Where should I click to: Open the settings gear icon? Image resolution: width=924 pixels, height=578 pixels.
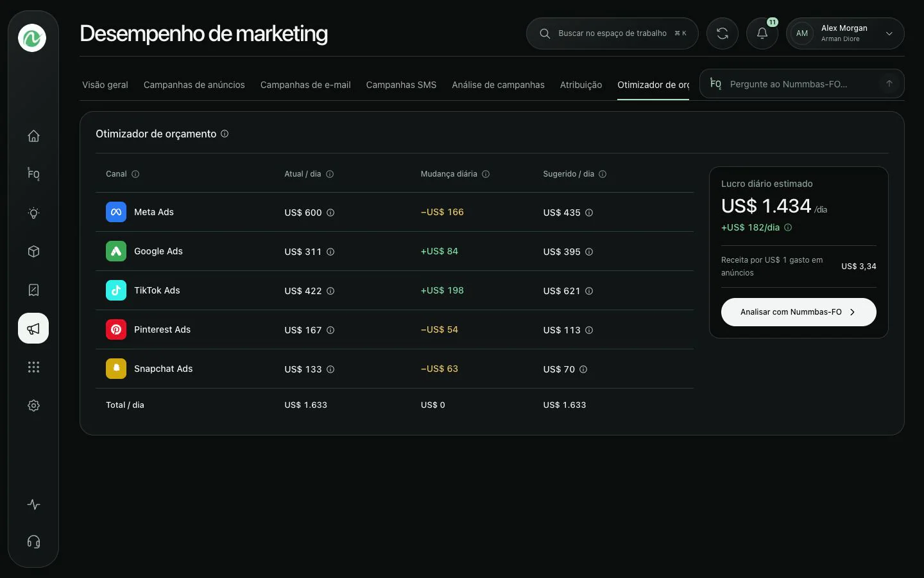coord(33,406)
